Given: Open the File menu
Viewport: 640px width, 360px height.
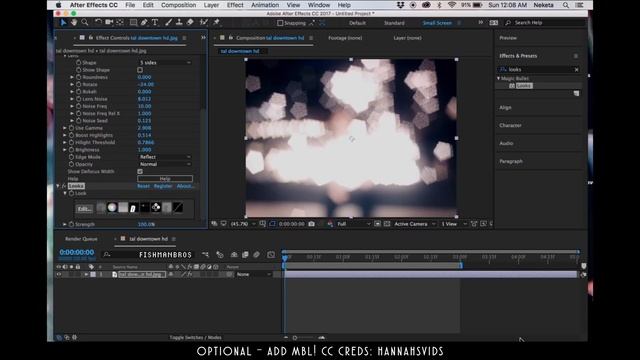Looking at the screenshot, I should (x=130, y=5).
